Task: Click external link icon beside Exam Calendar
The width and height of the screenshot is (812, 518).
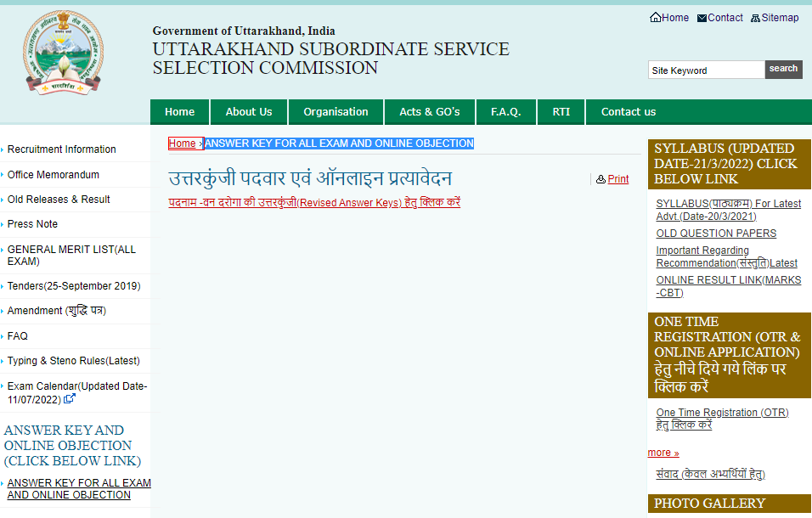Action: [70, 398]
